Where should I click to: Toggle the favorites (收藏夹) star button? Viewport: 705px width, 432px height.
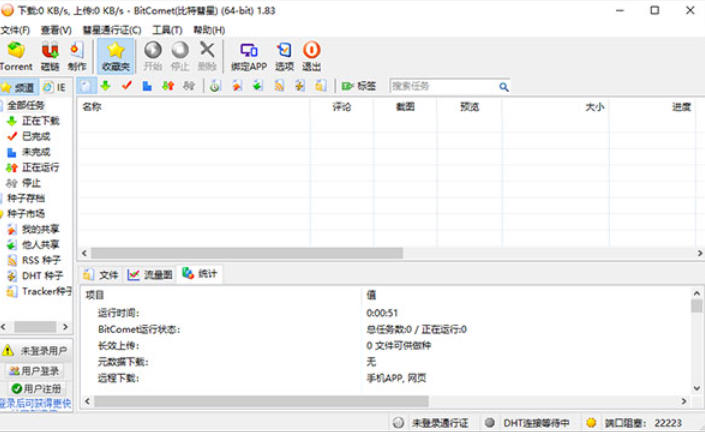(x=116, y=55)
